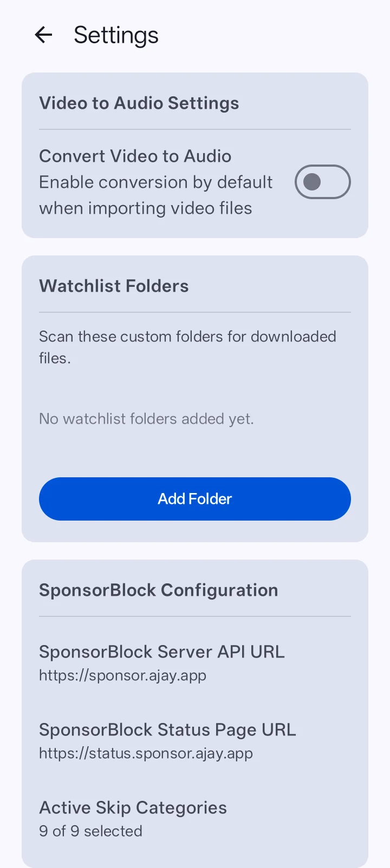
Task: Open the SponsorBlock Status Page URL setting
Action: point(195,741)
